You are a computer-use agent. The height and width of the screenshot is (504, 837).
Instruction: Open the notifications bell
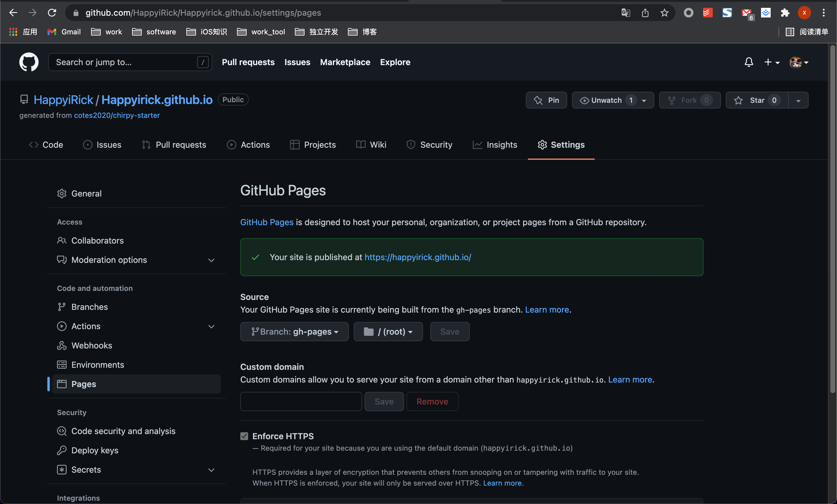[x=749, y=62]
